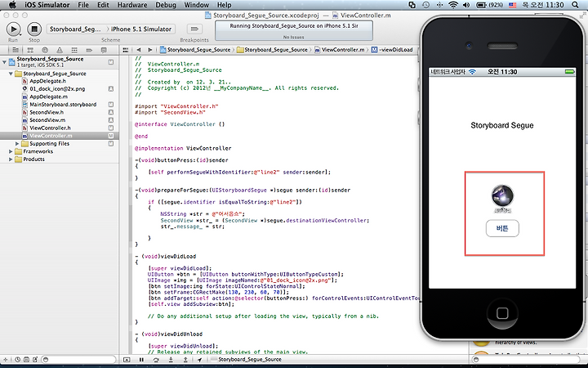Open the battery status menu
588x368 pixels.
click(x=489, y=5)
